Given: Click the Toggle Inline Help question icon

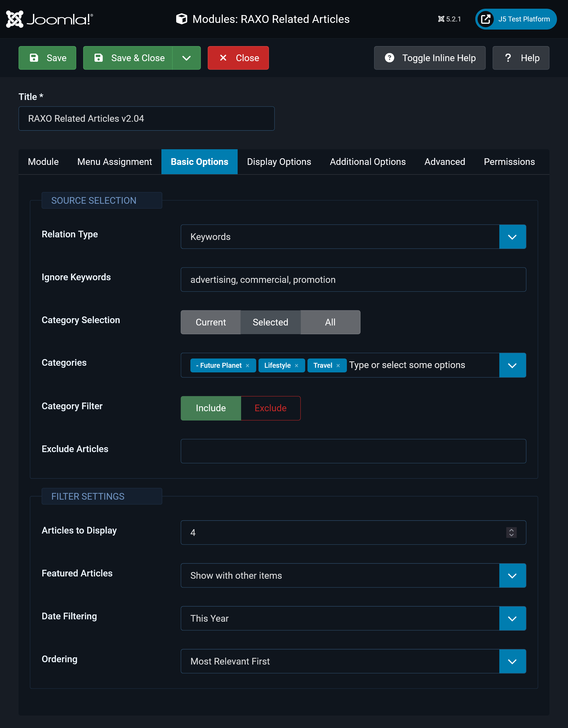Looking at the screenshot, I should pyautogui.click(x=389, y=57).
